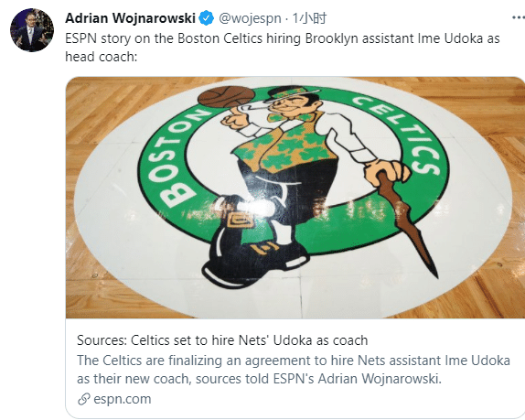This screenshot has width=525, height=420.
Task: Open the Adrian Wojnarowski display name
Action: [x=130, y=18]
